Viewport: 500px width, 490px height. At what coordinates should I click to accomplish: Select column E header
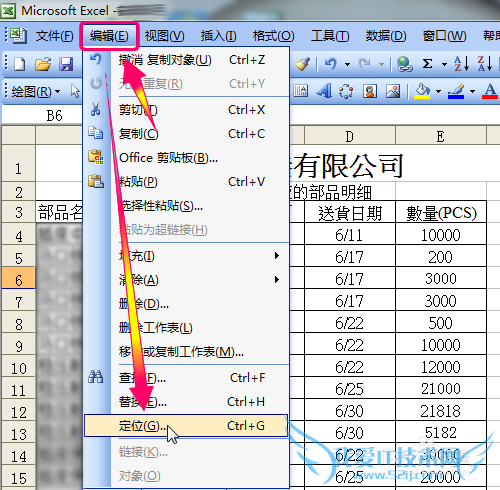click(441, 136)
